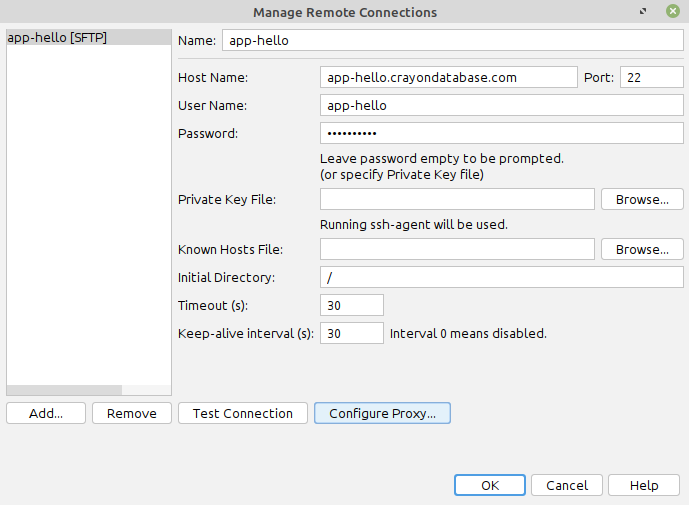Click the Port field
Image resolution: width=689 pixels, height=505 pixels.
tap(652, 77)
